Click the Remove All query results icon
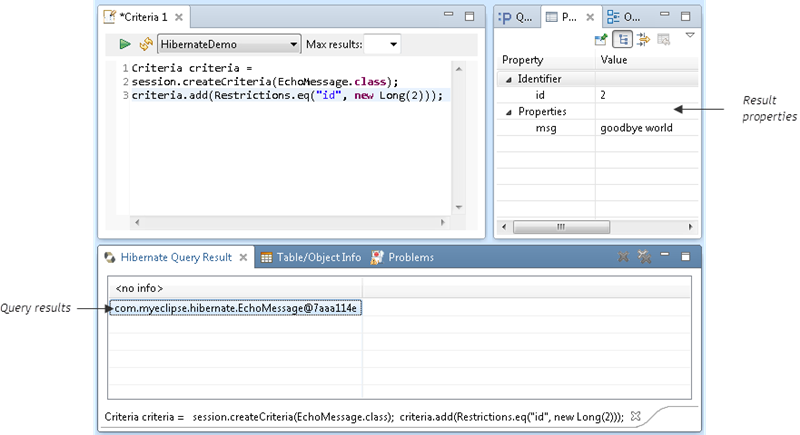The image size is (800, 435). click(x=645, y=257)
